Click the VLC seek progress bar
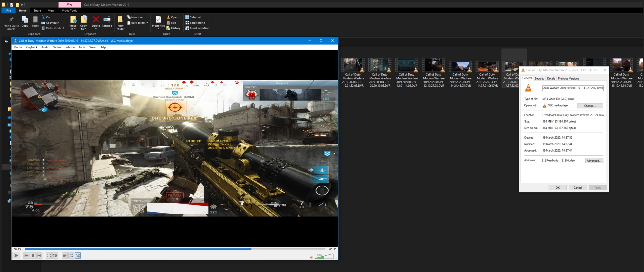Image resolution: width=644 pixels, height=272 pixels. pyautogui.click(x=175, y=249)
